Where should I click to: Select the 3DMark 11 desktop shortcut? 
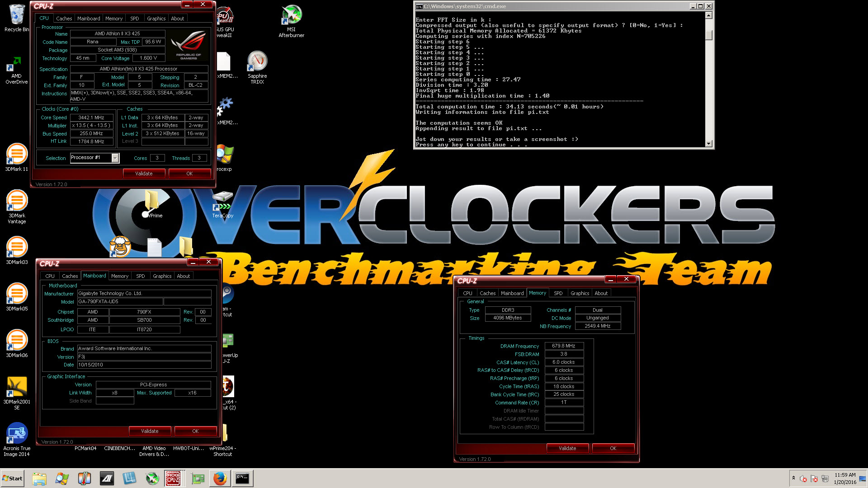coord(17,157)
